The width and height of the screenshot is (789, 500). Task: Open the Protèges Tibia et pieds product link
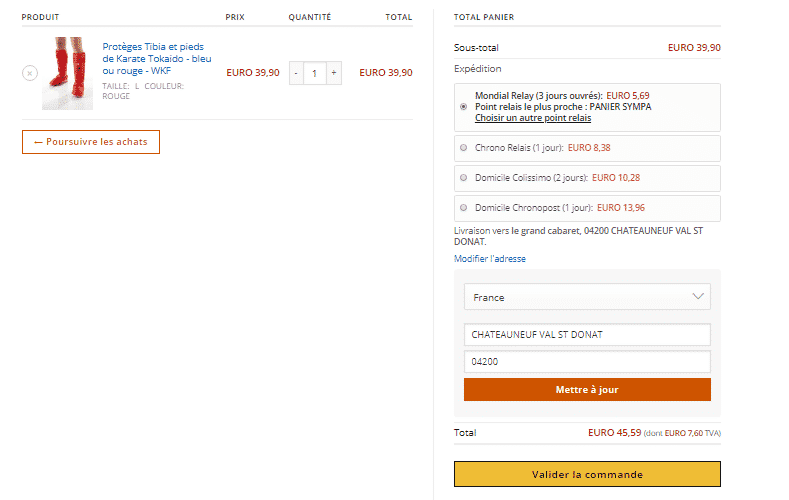[x=157, y=59]
